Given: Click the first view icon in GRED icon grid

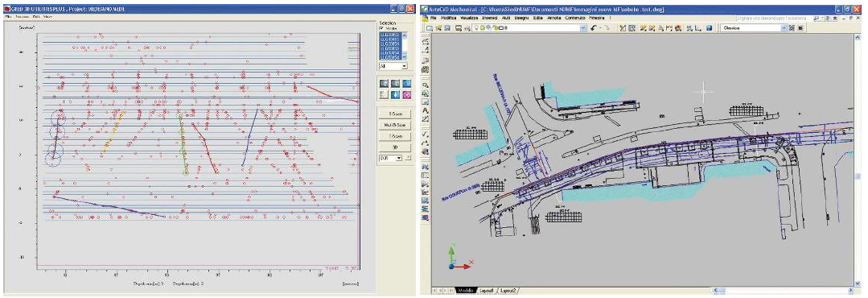Looking at the screenshot, I should (384, 83).
